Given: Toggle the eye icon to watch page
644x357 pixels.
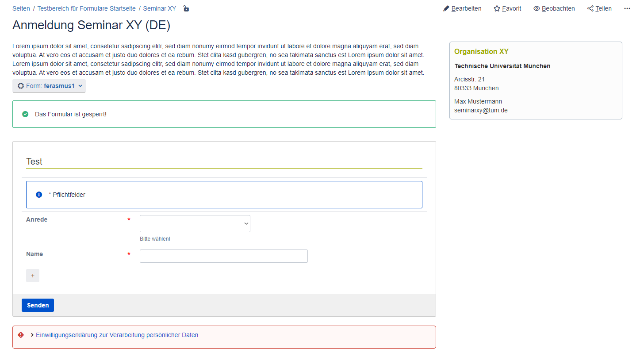Looking at the screenshot, I should click(537, 8).
